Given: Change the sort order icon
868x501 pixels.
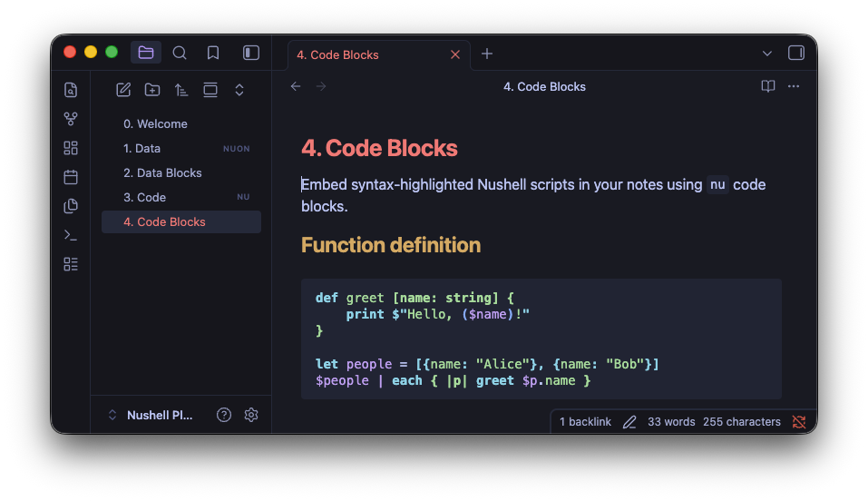Looking at the screenshot, I should point(181,90).
